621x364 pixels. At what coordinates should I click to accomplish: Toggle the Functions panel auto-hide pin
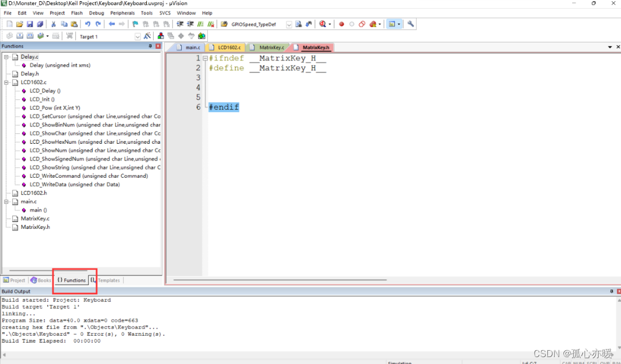150,47
